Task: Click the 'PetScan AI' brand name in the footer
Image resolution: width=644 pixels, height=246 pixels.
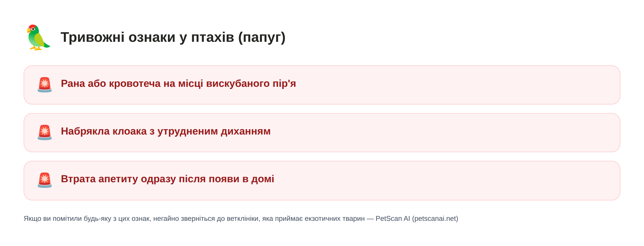Action: tap(393, 219)
